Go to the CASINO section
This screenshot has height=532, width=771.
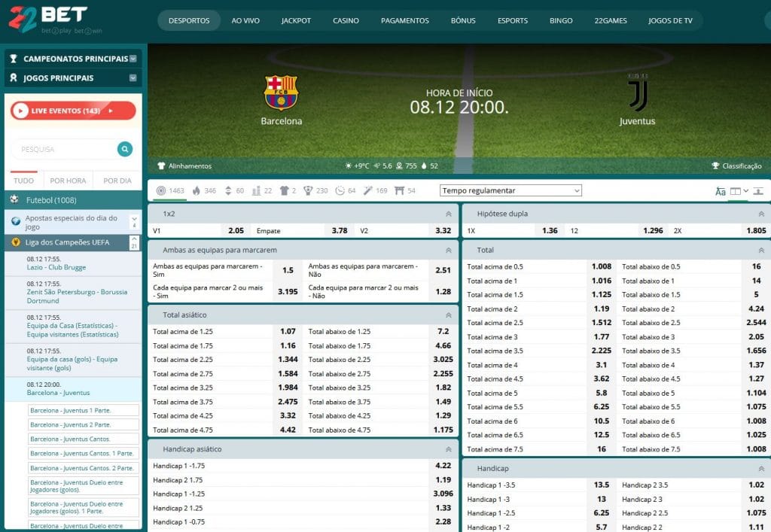[346, 20]
